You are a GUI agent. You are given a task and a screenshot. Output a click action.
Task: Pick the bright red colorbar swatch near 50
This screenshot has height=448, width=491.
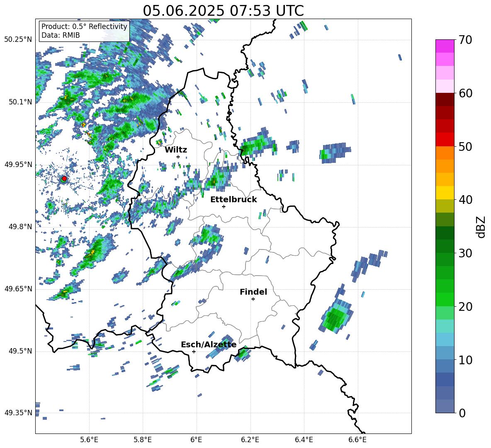445,140
